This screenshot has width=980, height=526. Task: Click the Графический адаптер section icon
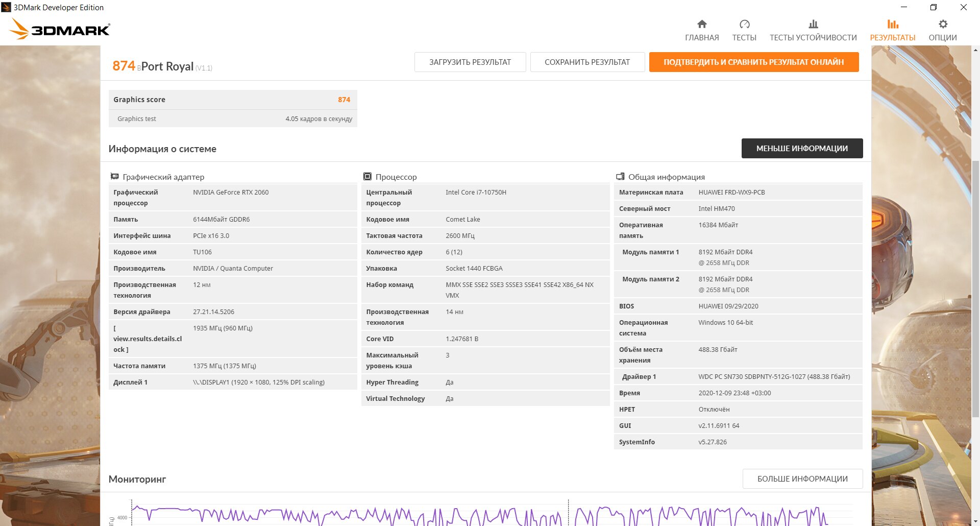click(114, 177)
